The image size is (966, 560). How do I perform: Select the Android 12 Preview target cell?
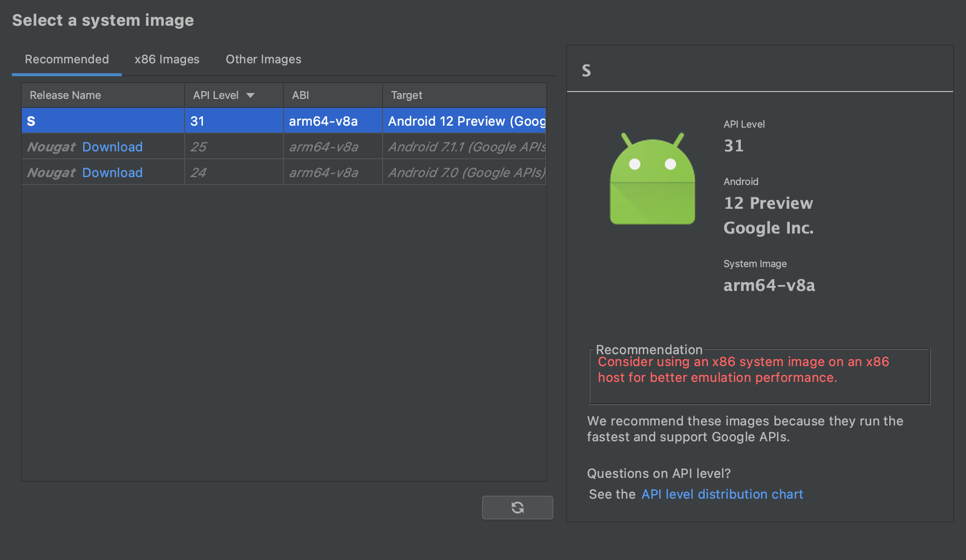464,121
